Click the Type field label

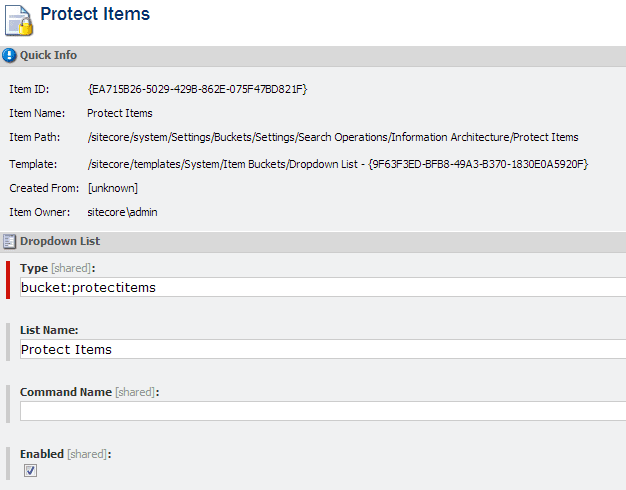[x=33, y=269]
